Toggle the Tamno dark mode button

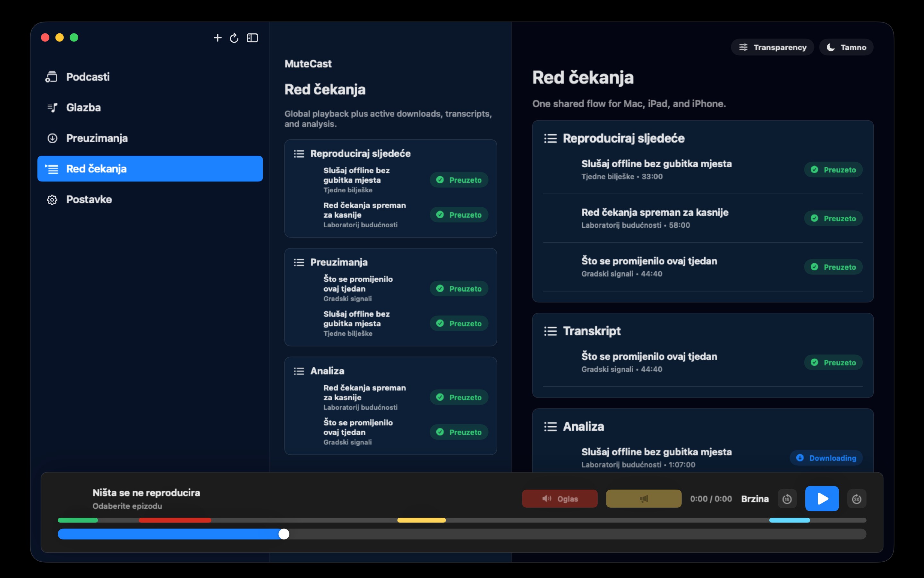[846, 48]
